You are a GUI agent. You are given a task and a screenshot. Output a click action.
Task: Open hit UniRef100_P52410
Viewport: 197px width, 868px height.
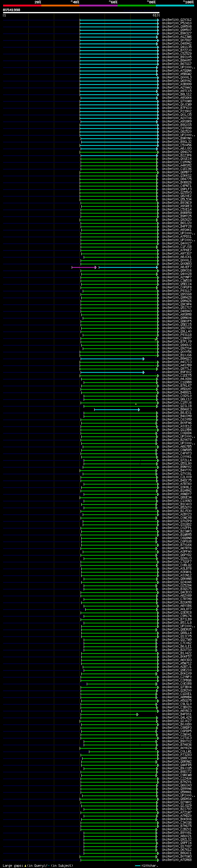176,23
